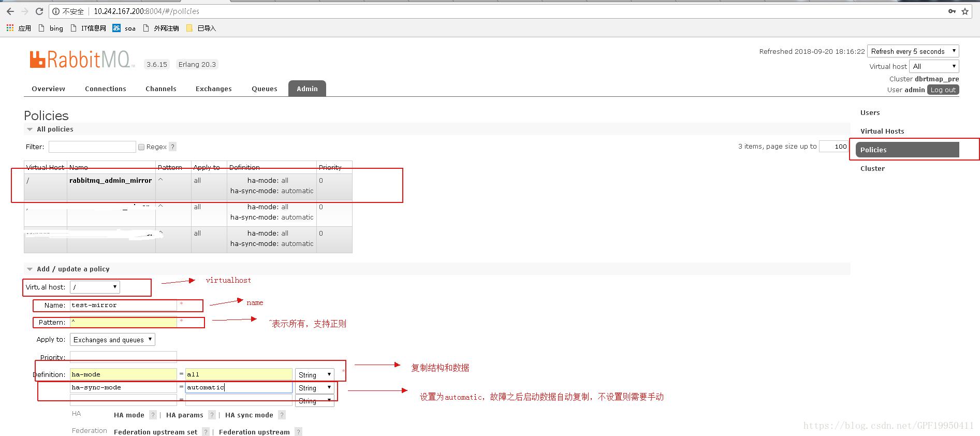Screen dimensions: 980x436
Task: Click the Priority input field
Action: (x=123, y=357)
